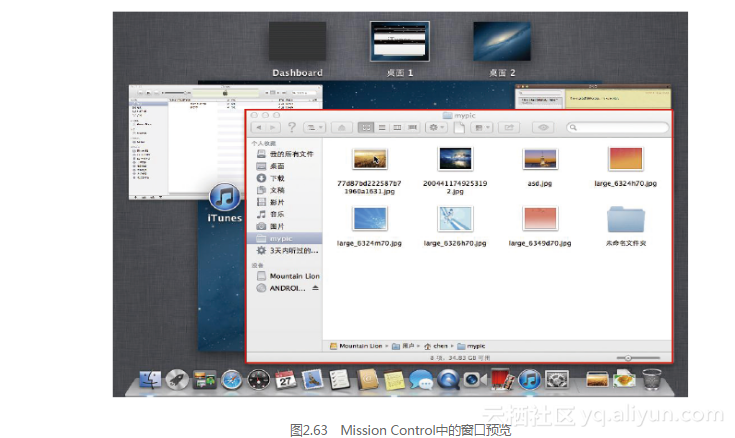Select large_6326h70.jpg thumbnail
This screenshot has width=735, height=438.
click(455, 219)
